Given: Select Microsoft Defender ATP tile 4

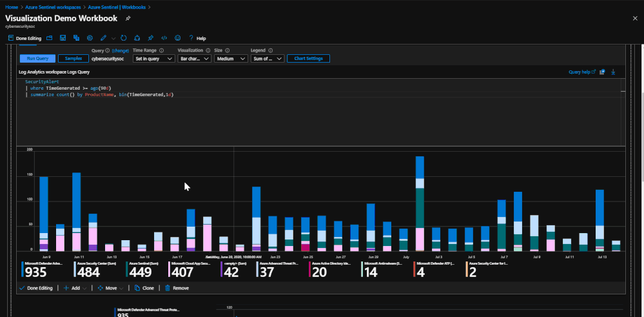Looking at the screenshot, I should pos(434,269).
